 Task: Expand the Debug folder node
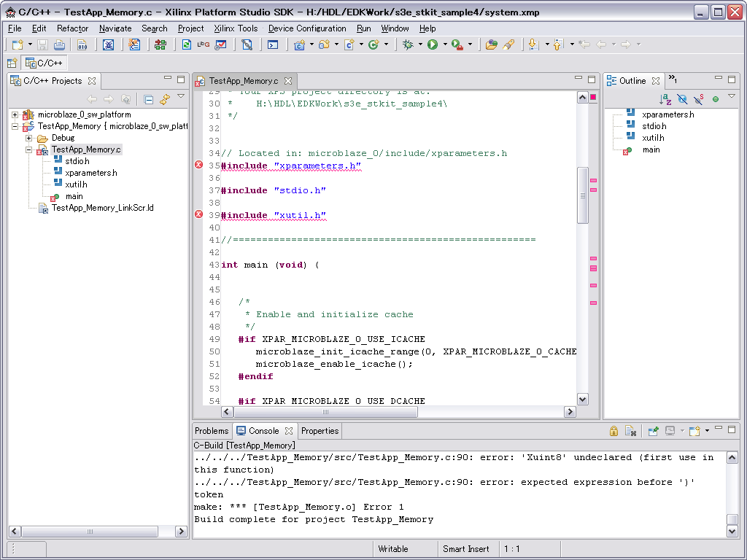(x=28, y=138)
